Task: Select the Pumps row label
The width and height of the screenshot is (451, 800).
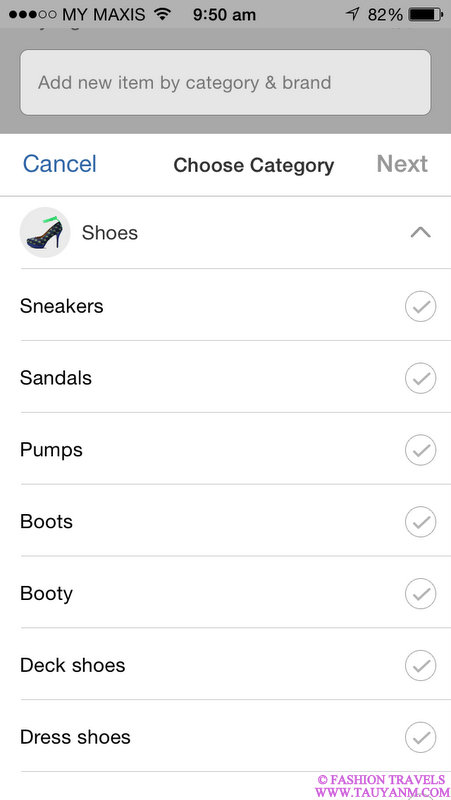Action: pyautogui.click(x=51, y=451)
